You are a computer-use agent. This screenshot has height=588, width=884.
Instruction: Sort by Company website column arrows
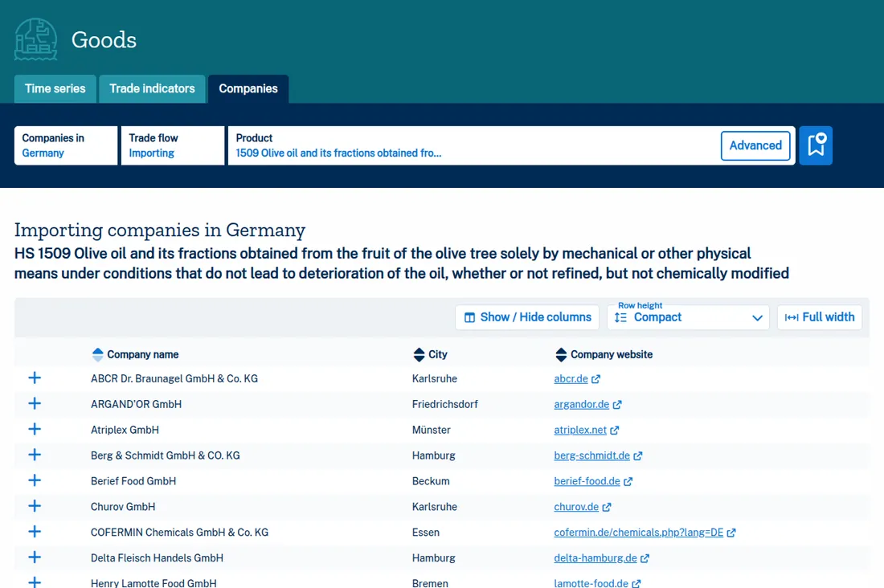[x=561, y=354]
